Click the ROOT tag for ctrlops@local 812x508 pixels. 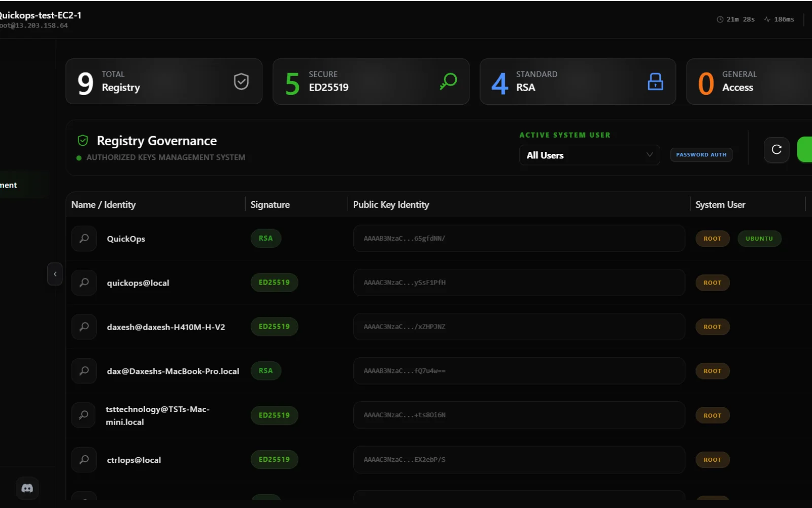[713, 460]
